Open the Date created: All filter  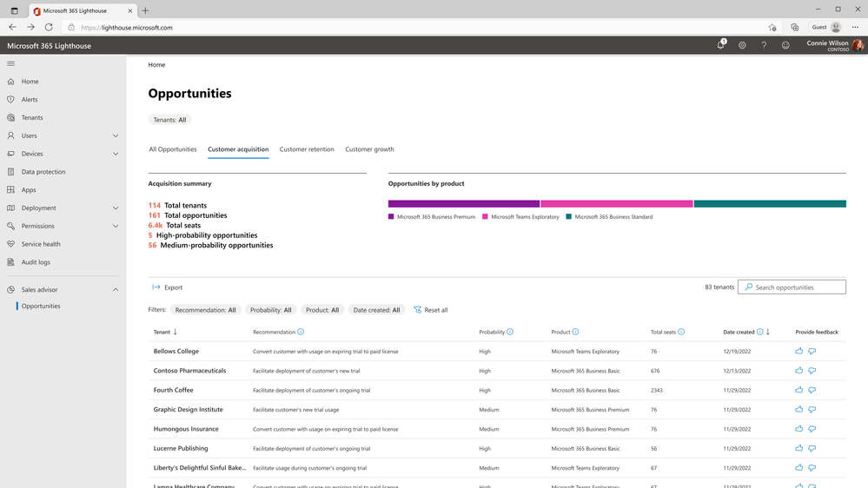click(x=376, y=310)
